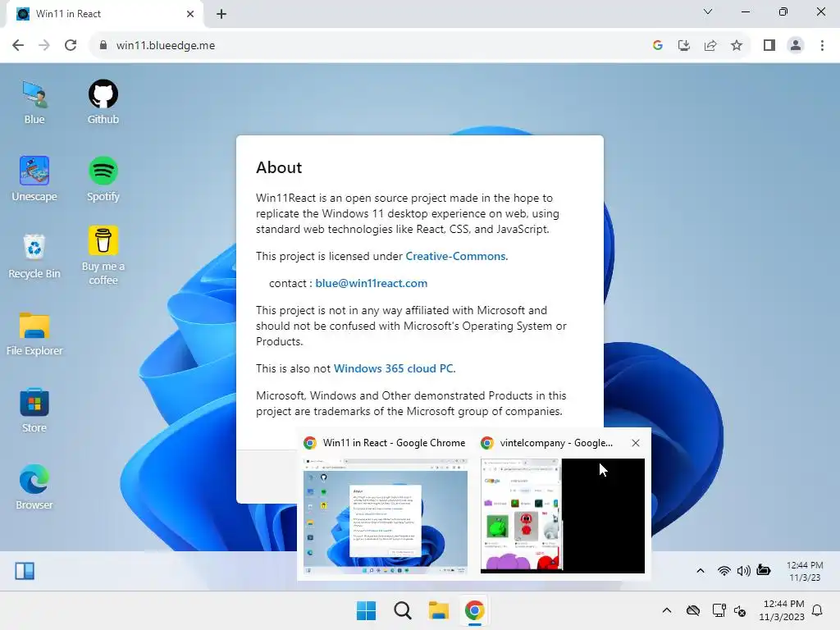Viewport: 840px width, 630px height.
Task: Click the Wi-Fi icon in the Win11React tray
Action: pos(724,571)
